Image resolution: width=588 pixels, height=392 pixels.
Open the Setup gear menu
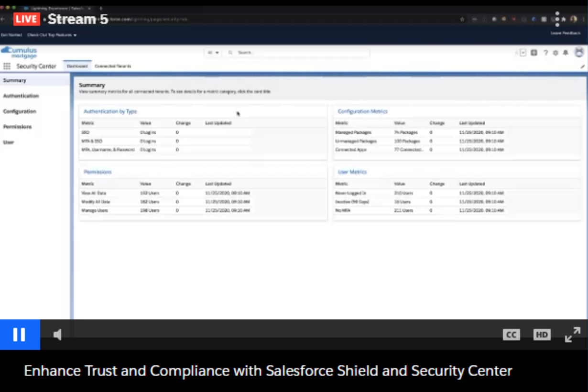pyautogui.click(x=555, y=53)
